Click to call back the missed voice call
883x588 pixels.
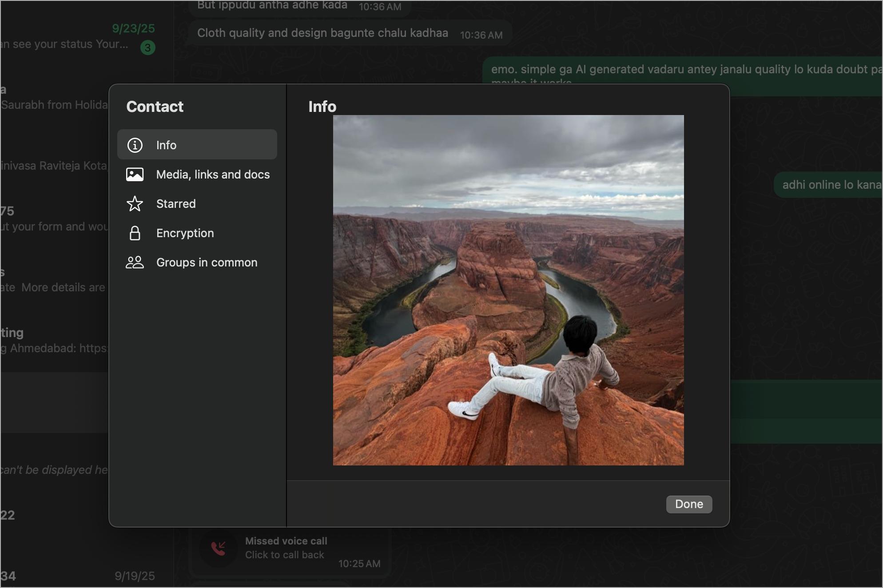pyautogui.click(x=285, y=555)
